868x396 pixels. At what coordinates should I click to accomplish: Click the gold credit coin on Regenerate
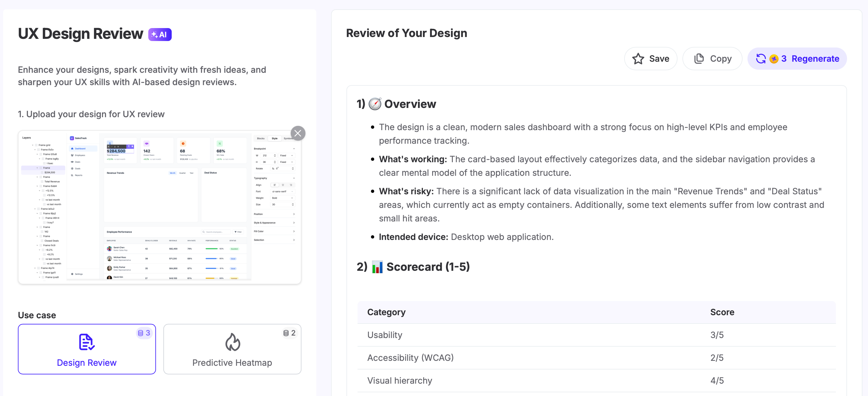tap(774, 59)
